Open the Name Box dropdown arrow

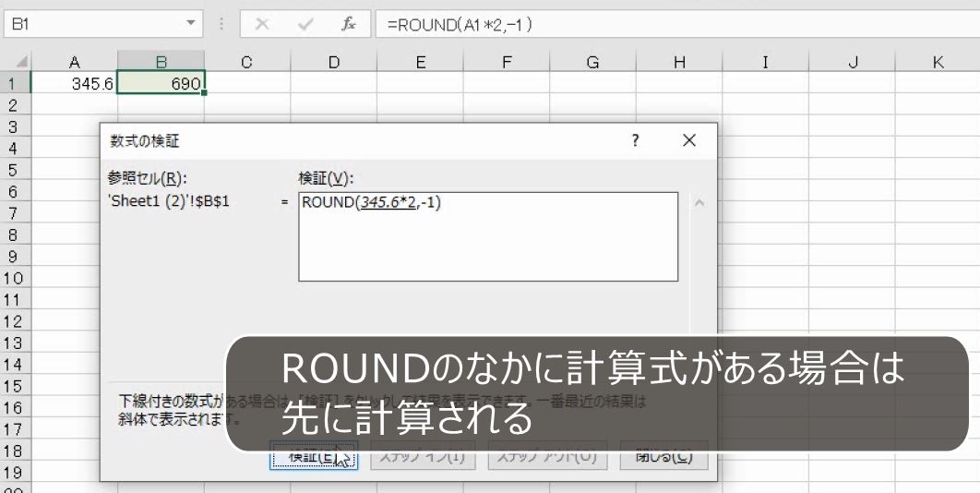191,24
